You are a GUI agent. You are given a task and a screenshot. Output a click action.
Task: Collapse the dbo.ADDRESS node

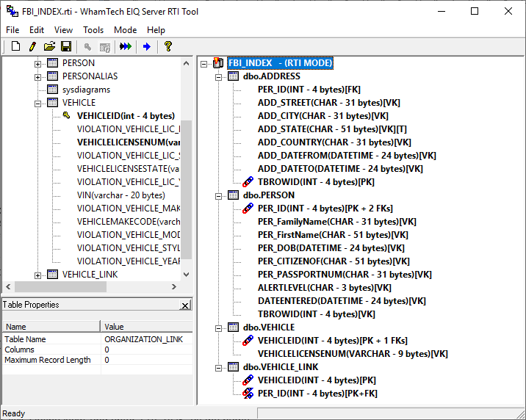click(218, 77)
